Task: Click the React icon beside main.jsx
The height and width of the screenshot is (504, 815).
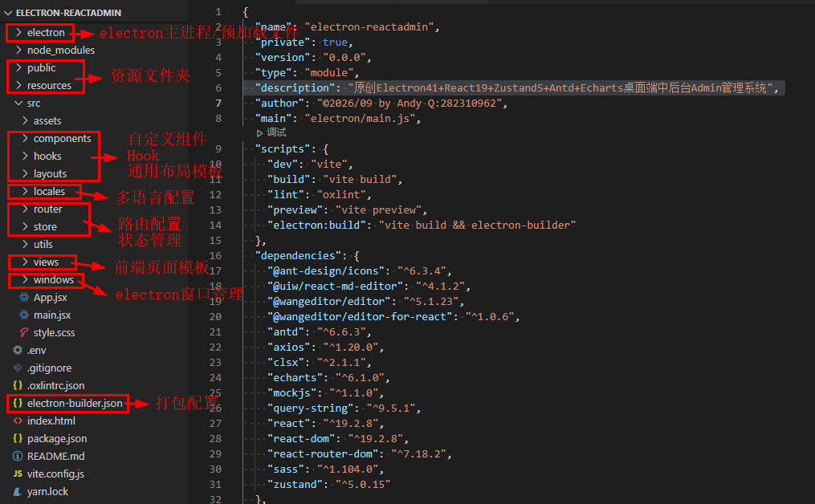Action: 24,315
